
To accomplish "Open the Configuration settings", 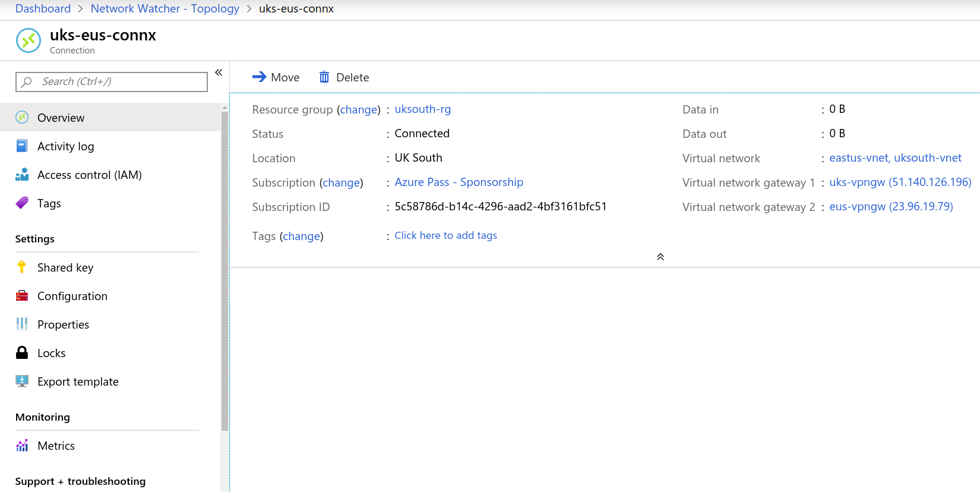I will point(110,295).
